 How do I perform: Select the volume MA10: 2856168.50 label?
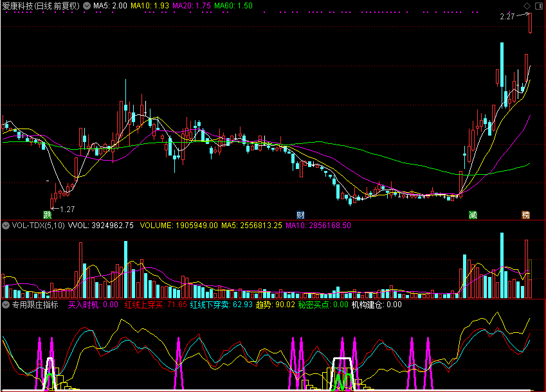pyautogui.click(x=318, y=226)
